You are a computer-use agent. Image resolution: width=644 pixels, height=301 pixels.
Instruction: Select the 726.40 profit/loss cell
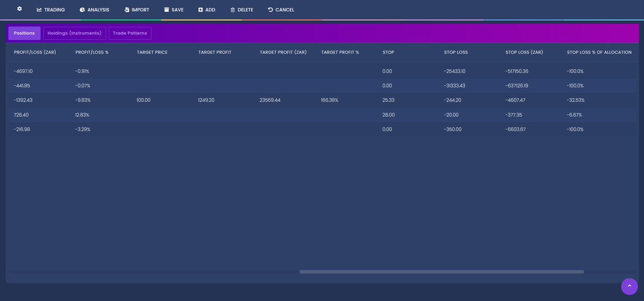coord(21,115)
